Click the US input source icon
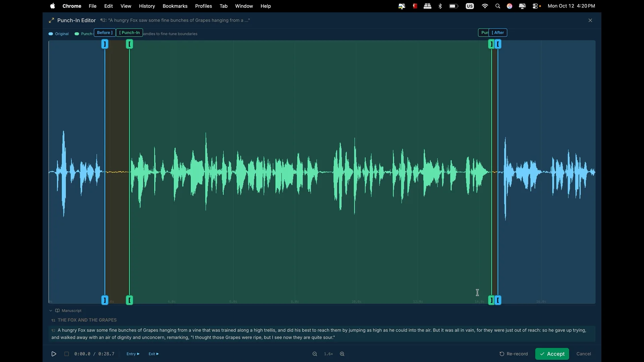 [x=470, y=6]
